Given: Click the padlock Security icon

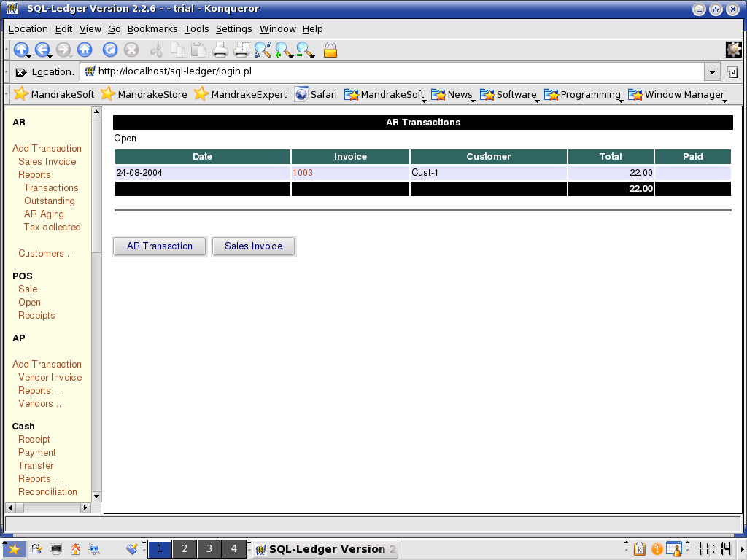Looking at the screenshot, I should [x=330, y=50].
